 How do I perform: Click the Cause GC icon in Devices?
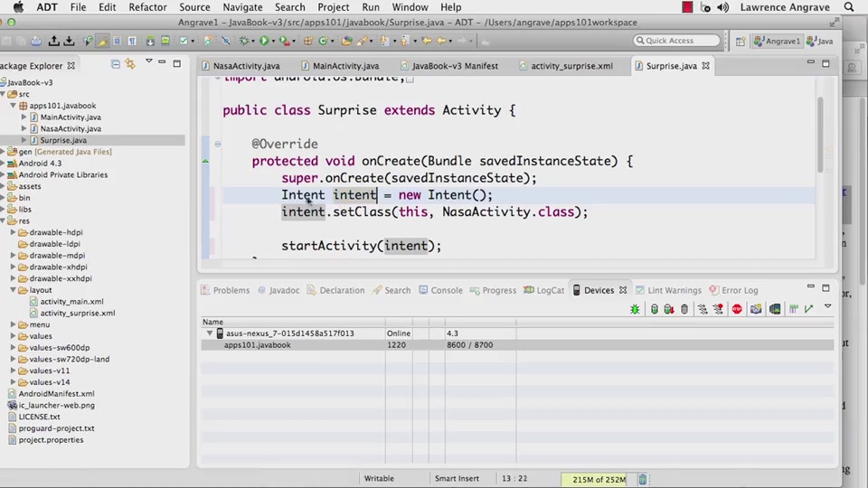point(684,309)
